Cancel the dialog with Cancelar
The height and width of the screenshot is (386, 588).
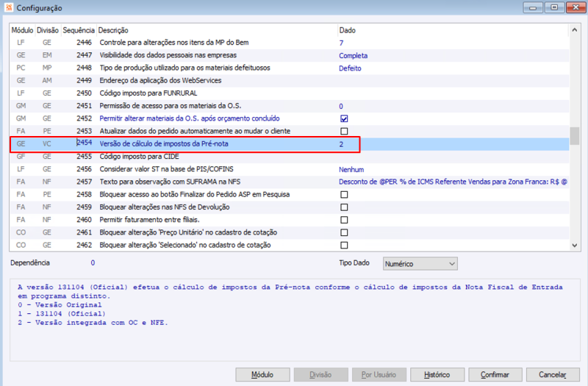[553, 374]
